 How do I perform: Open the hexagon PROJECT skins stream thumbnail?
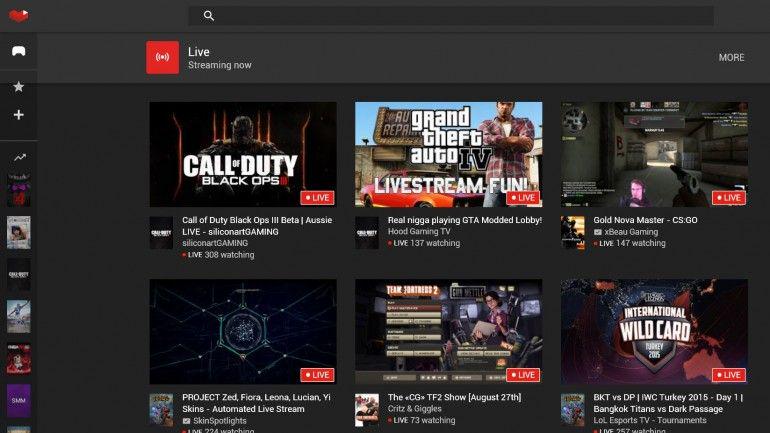point(243,331)
